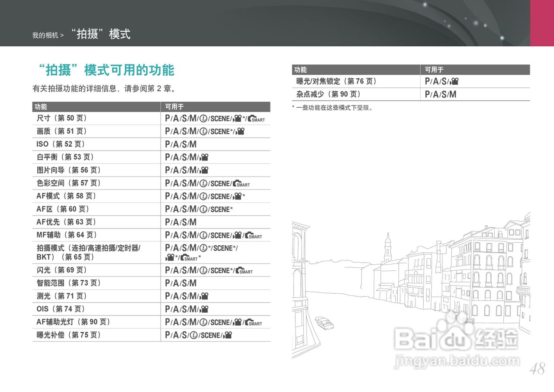This screenshot has width=554, height=392.
Task: Click the street buildings line illustration
Action: coord(411,286)
